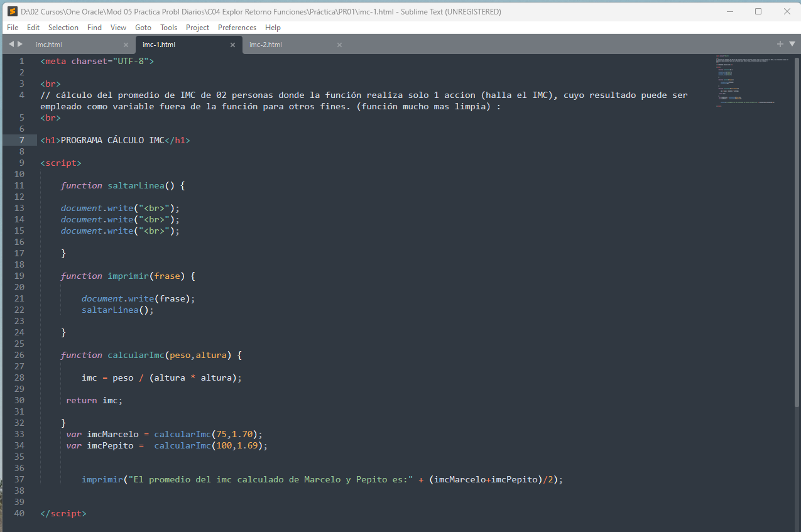Click the Sublime Text app icon in title bar
This screenshot has height=532, width=801.
[x=12, y=11]
